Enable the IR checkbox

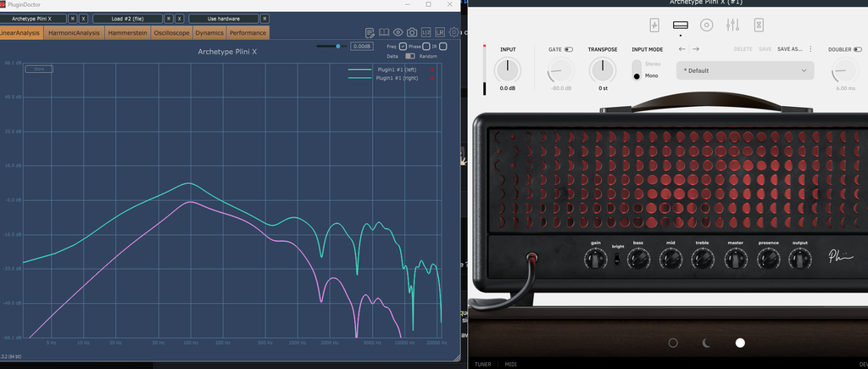point(442,47)
